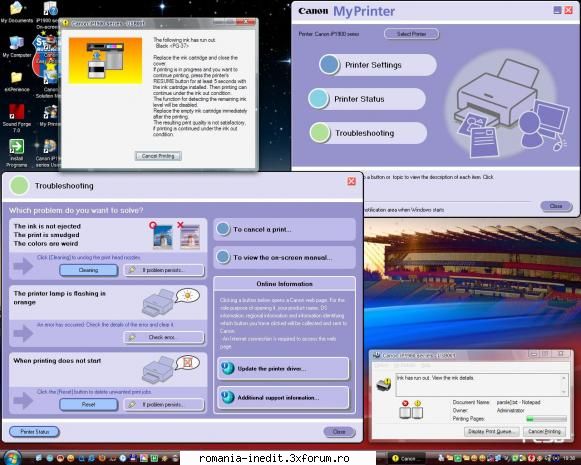Click the Cleaning button in Troubleshooting
This screenshot has height=465, width=581.
[89, 270]
